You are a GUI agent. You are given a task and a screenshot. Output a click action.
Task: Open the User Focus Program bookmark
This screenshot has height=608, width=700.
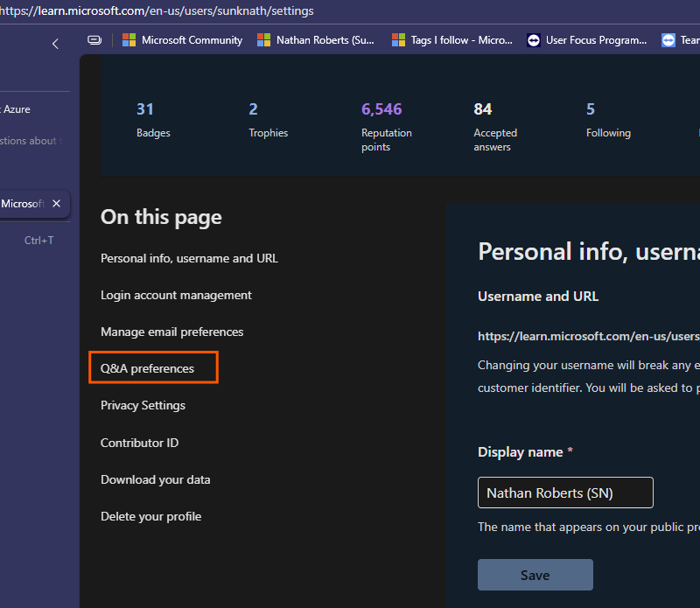coord(587,40)
